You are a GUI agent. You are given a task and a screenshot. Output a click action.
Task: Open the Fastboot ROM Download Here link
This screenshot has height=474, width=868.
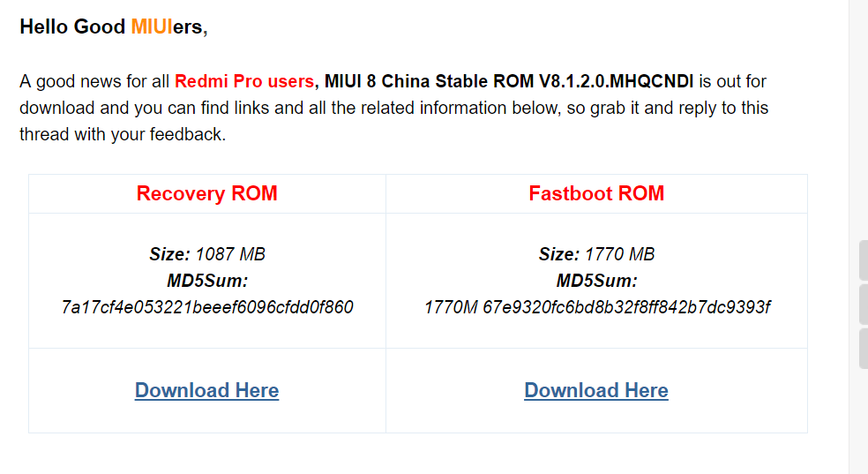coord(596,390)
